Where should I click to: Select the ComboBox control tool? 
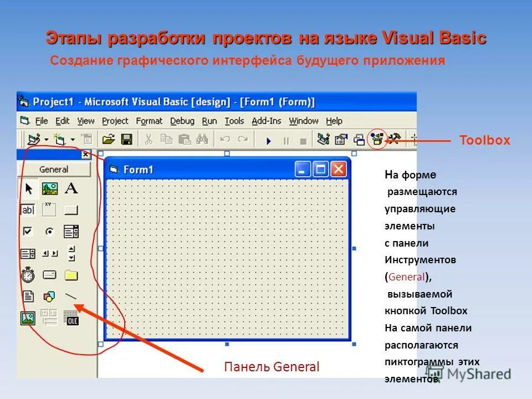point(71,232)
